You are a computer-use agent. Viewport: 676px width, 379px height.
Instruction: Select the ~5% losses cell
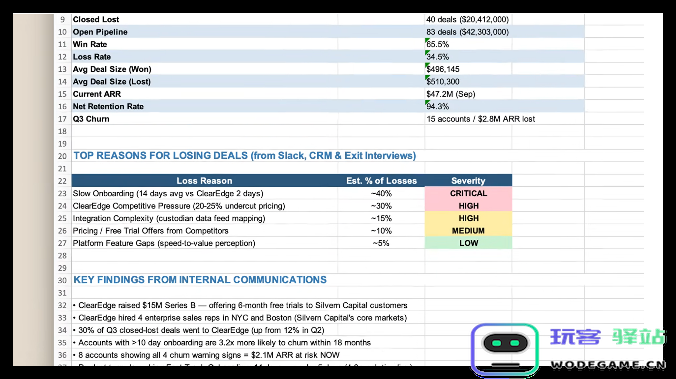click(381, 243)
